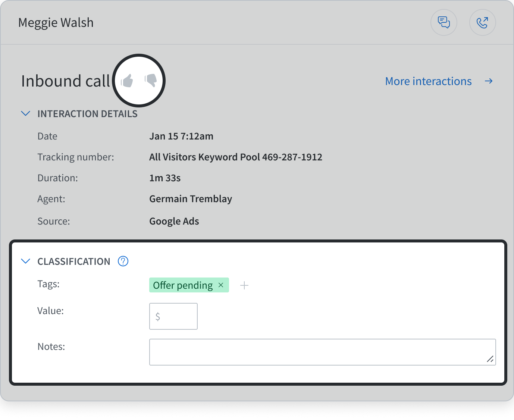Open More interactions
The width and height of the screenshot is (514, 420).
pos(428,81)
